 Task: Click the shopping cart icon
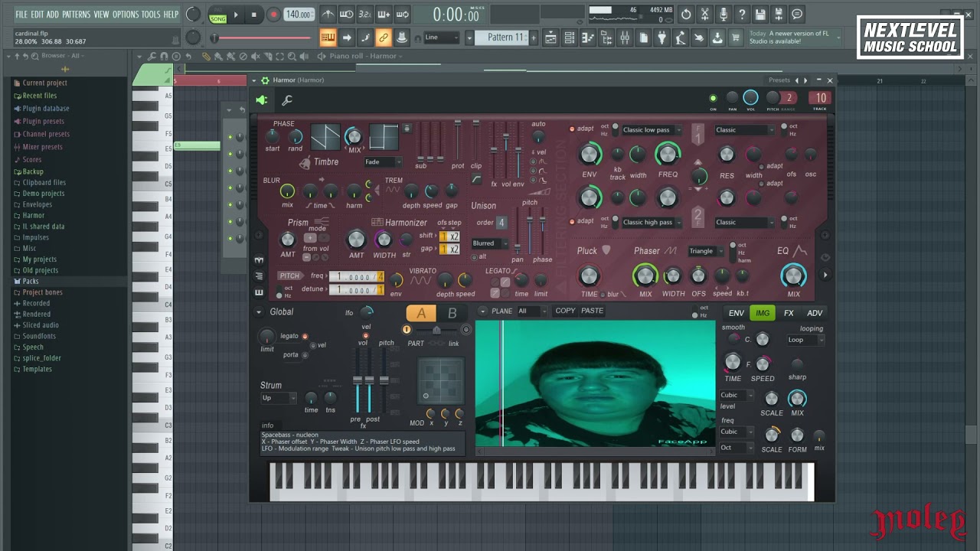pyautogui.click(x=736, y=37)
